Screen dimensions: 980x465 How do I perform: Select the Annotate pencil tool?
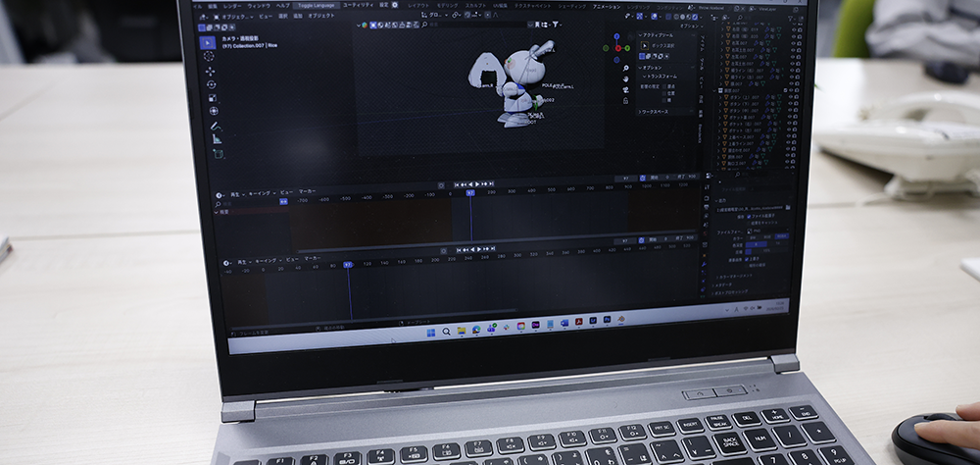pyautogui.click(x=215, y=127)
